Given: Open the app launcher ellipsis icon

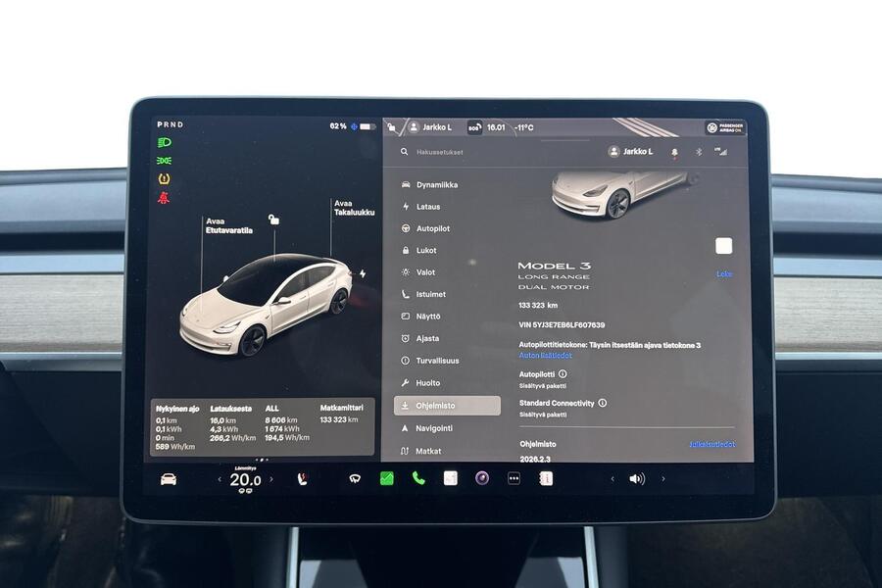Looking at the screenshot, I should 514,480.
